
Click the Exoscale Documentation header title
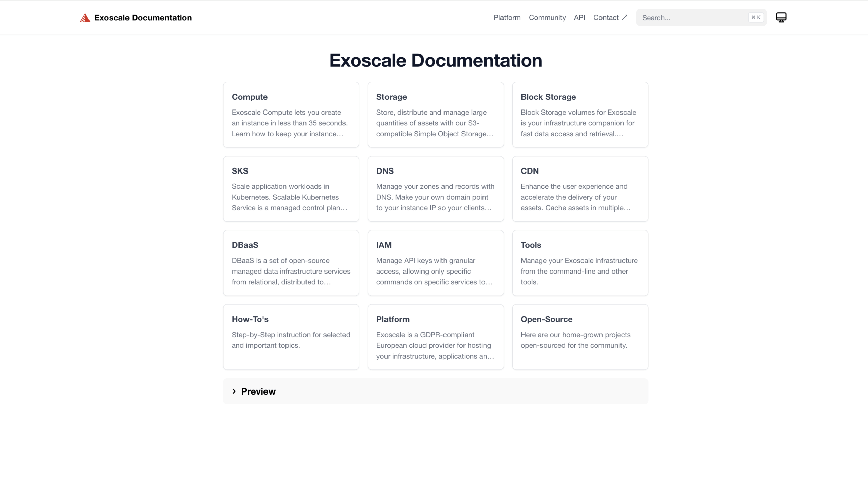pos(143,18)
